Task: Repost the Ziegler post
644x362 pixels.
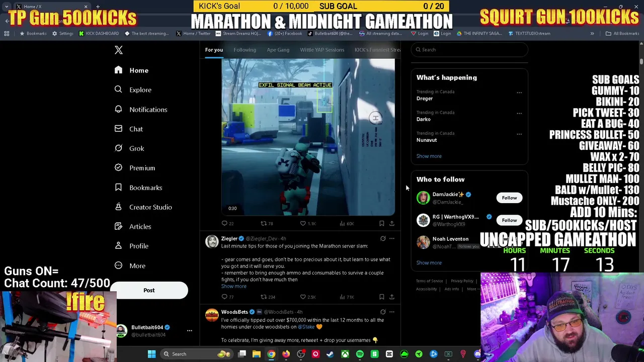Action: click(x=264, y=297)
